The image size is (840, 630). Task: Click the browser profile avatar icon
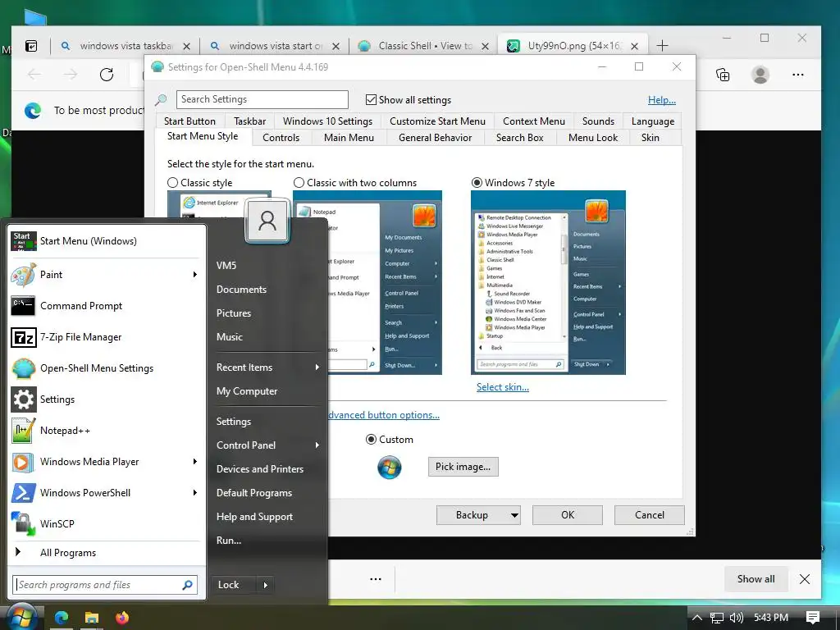(x=760, y=75)
